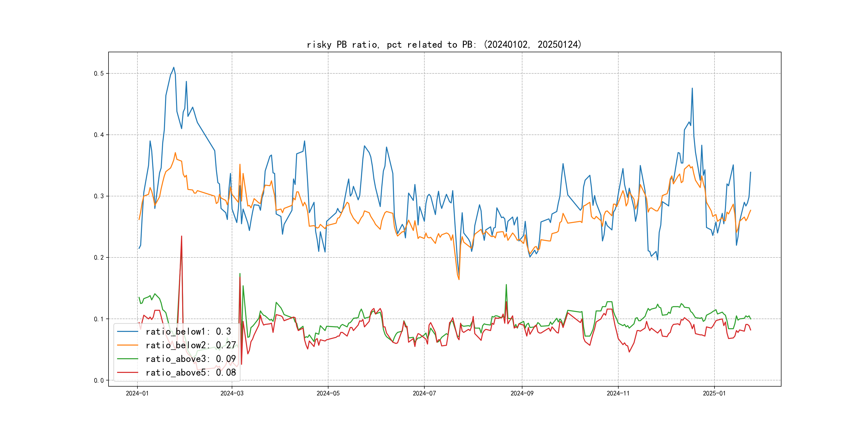This screenshot has width=868, height=434.
Task: Click the orange ratio_below2 legend line swatch
Action: [127, 345]
